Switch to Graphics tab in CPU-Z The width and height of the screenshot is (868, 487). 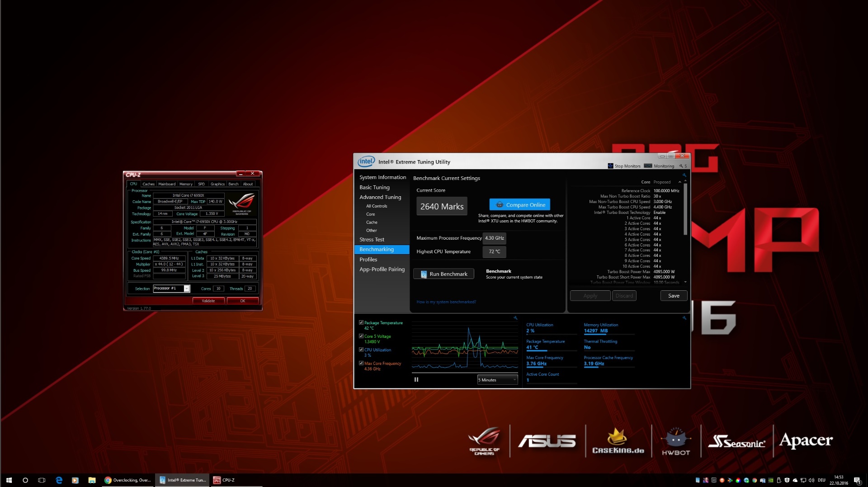217,184
